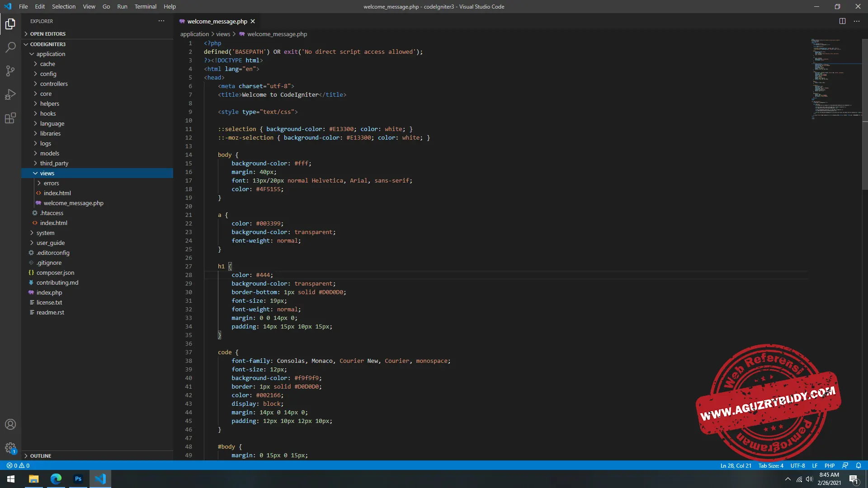The image size is (868, 488).
Task: Open index.php in root folder
Action: point(97,292)
